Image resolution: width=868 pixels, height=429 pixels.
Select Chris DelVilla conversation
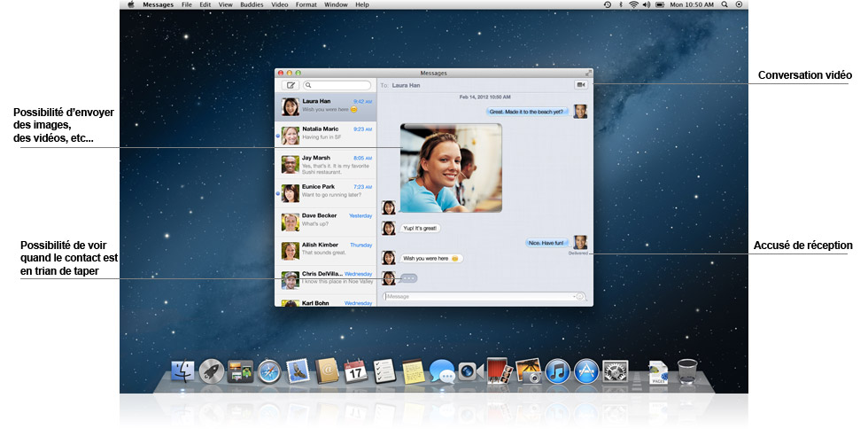pyautogui.click(x=326, y=279)
